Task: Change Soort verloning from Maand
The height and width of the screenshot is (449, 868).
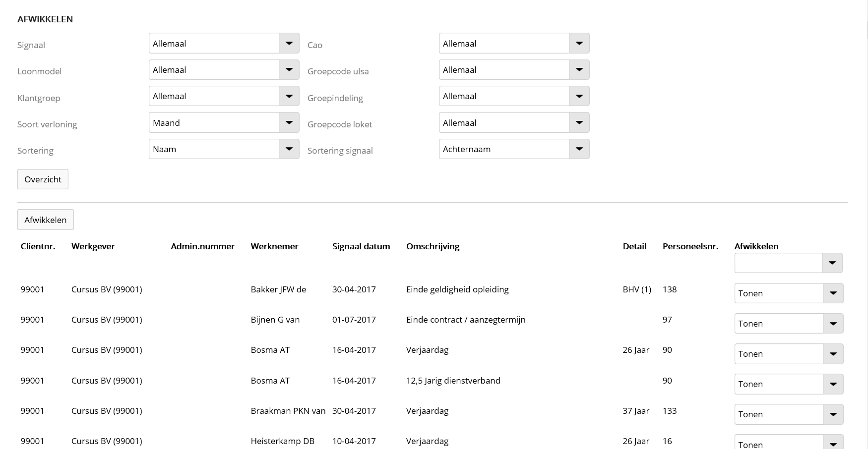Action: coord(224,123)
